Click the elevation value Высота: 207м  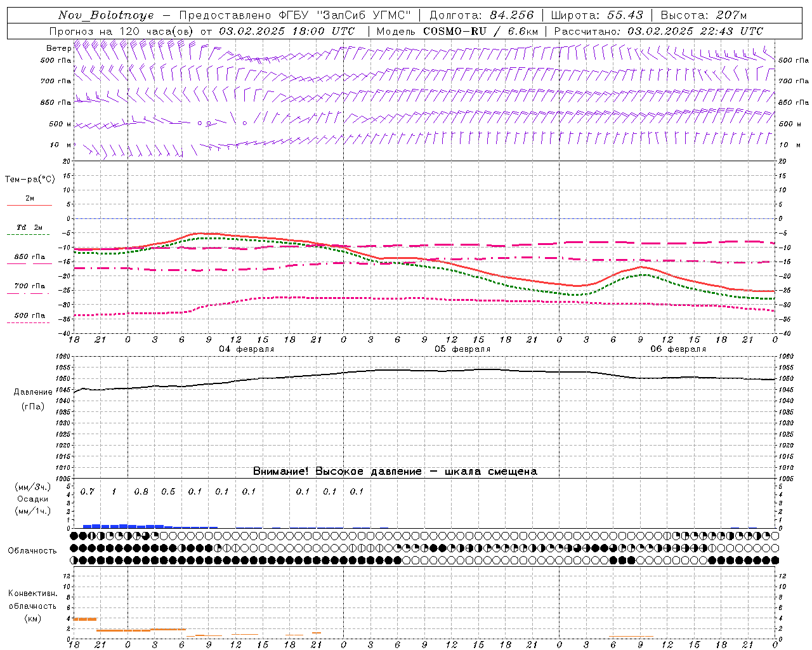[704, 15]
